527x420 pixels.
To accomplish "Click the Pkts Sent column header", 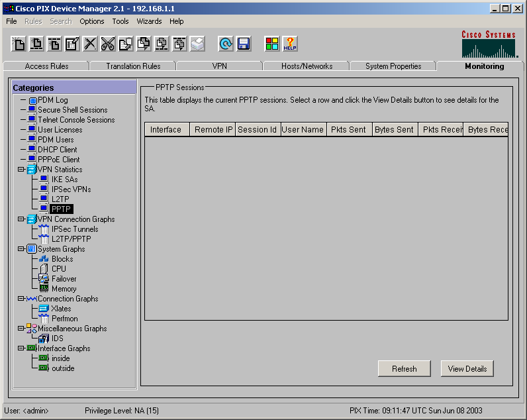I will pyautogui.click(x=350, y=130).
